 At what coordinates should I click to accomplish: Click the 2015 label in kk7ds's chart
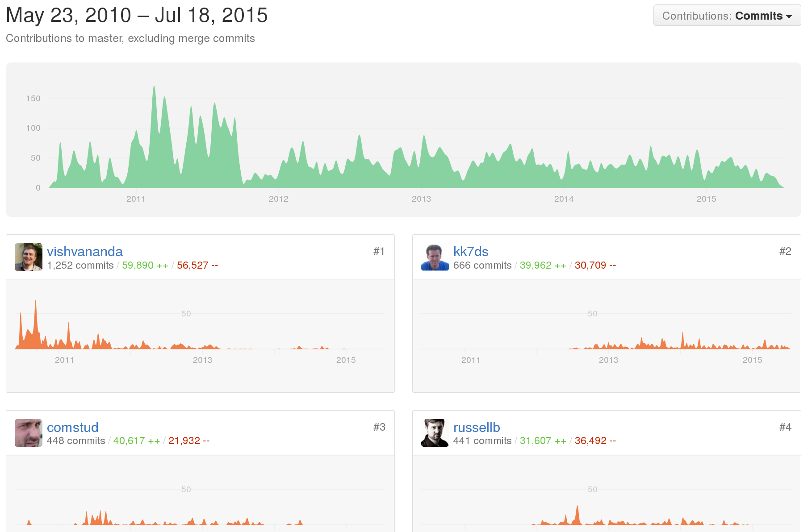point(752,360)
